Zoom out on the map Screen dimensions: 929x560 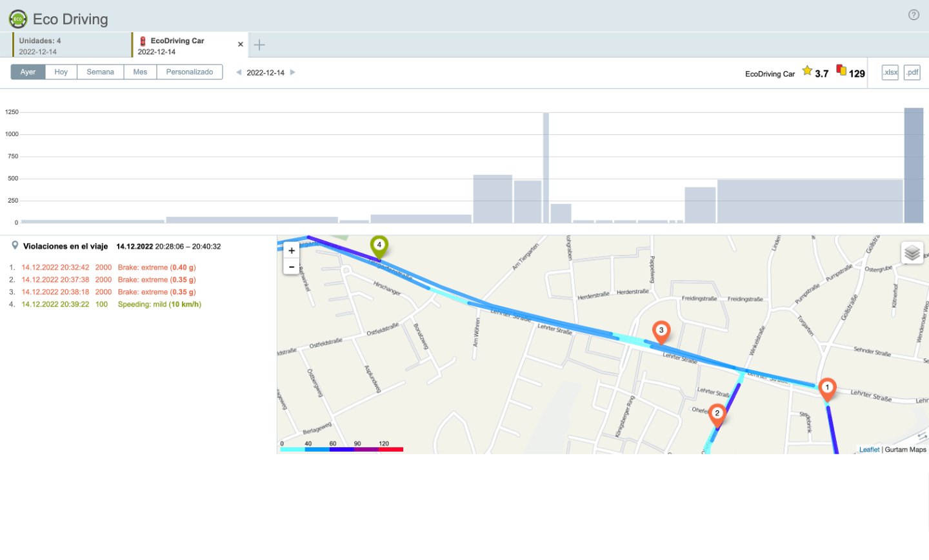point(292,266)
